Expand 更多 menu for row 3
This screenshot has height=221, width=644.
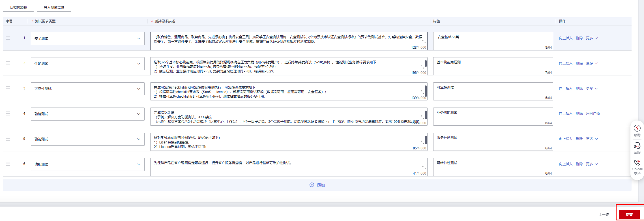(x=592, y=89)
